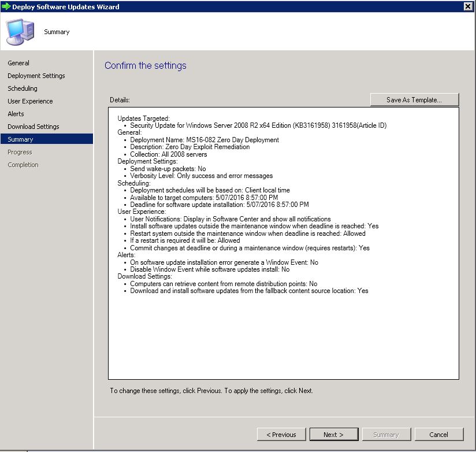Click the User Notifications line
This screenshot has width=476, height=452.
tap(230, 219)
